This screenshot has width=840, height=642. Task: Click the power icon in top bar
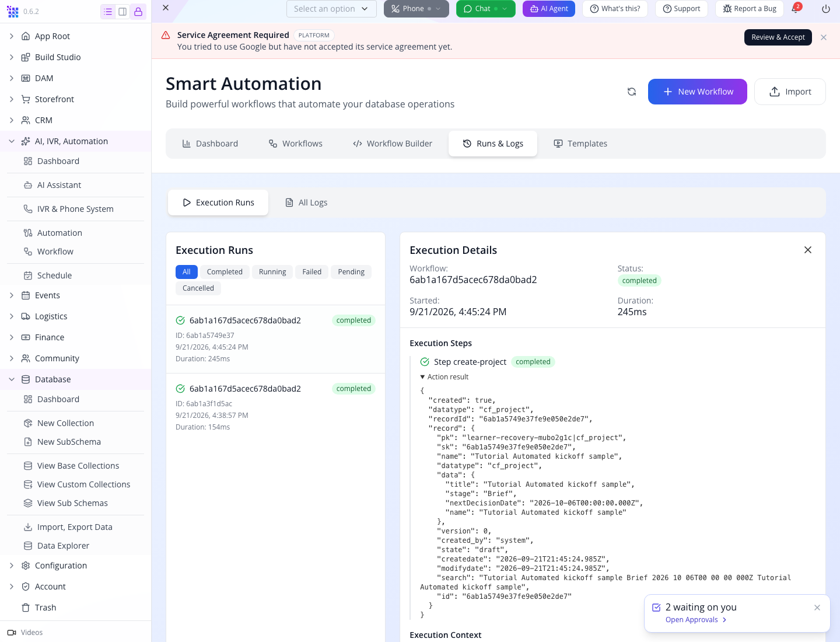pos(825,9)
